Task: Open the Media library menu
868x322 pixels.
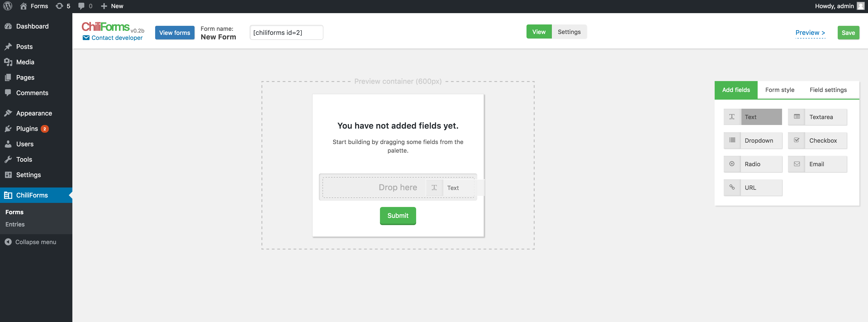Action: click(36, 62)
